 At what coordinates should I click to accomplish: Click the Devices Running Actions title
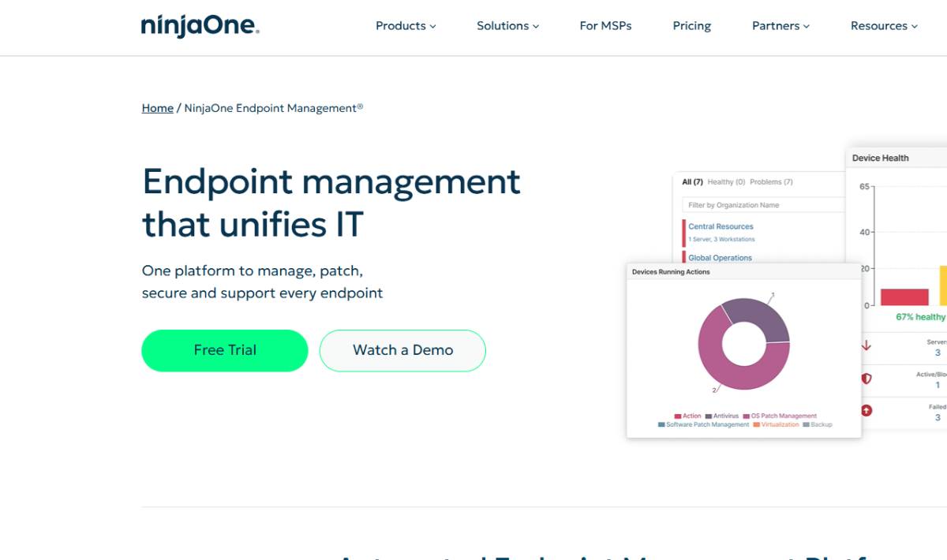(x=671, y=272)
